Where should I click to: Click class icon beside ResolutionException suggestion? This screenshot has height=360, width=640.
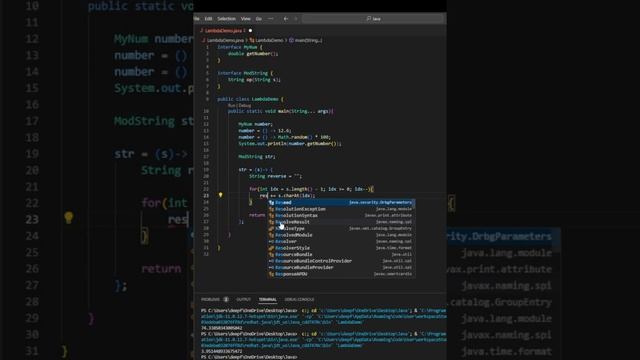tap(271, 209)
